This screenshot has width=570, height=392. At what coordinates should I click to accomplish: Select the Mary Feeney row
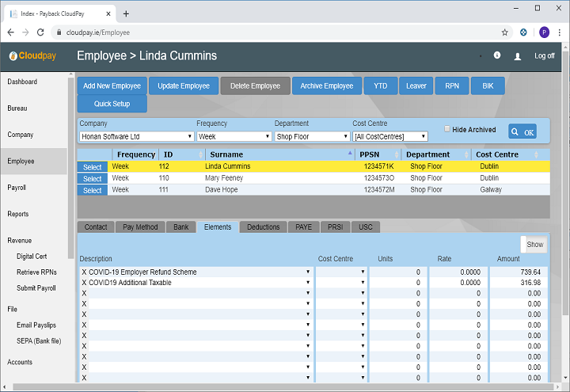pos(92,178)
